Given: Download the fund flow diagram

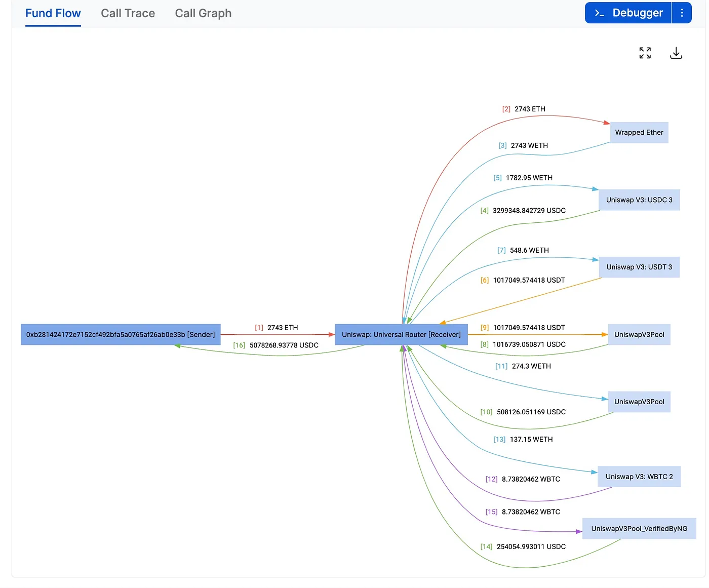Looking at the screenshot, I should click(676, 53).
